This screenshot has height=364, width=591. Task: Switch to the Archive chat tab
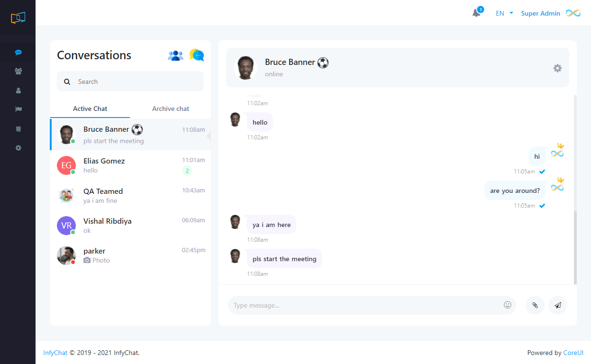point(171,109)
